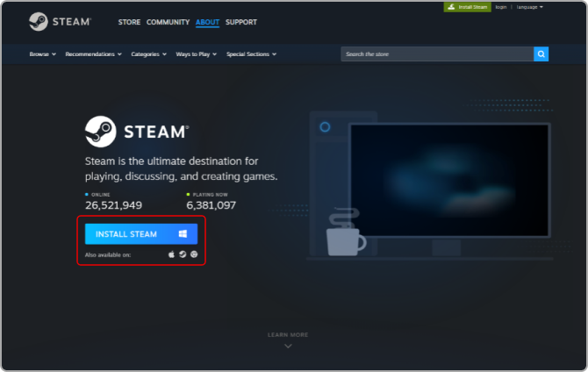The width and height of the screenshot is (588, 372).
Task: Click the Learn More down chevron
Action: click(288, 347)
